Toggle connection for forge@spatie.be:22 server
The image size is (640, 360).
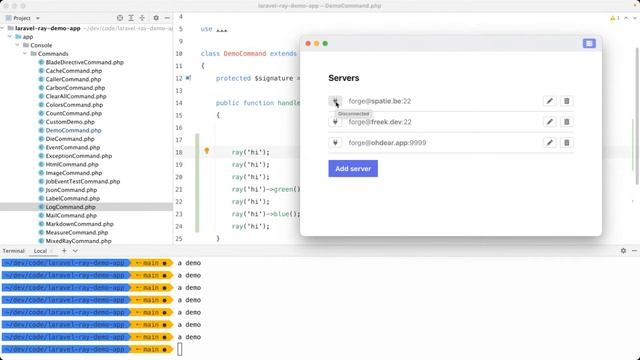coord(335,101)
